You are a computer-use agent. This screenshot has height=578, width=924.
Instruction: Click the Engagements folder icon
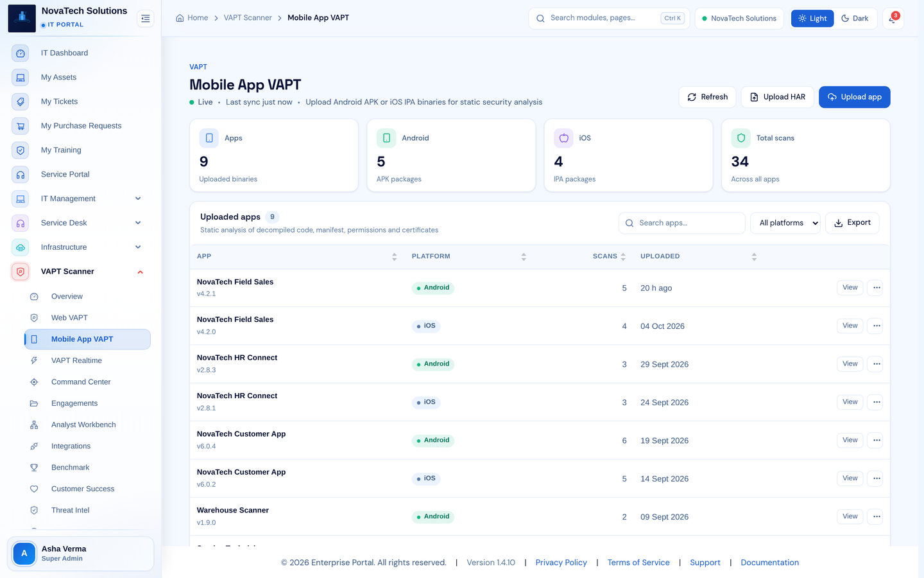coord(34,403)
